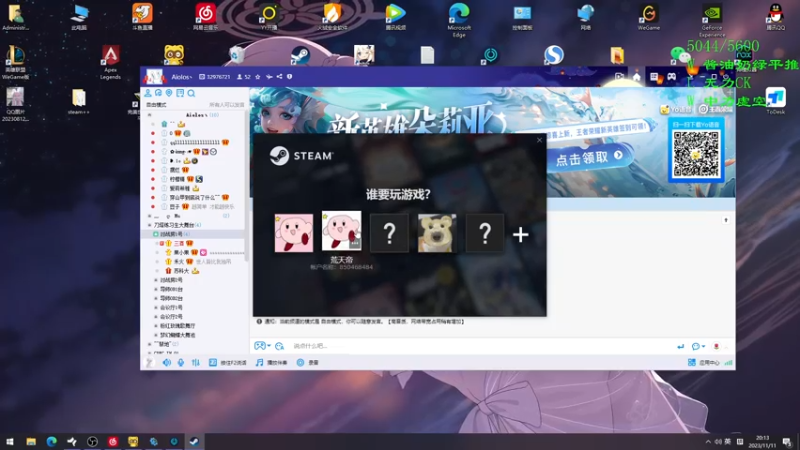
Task: Open the Yo语音 link on banner
Action: [676, 109]
